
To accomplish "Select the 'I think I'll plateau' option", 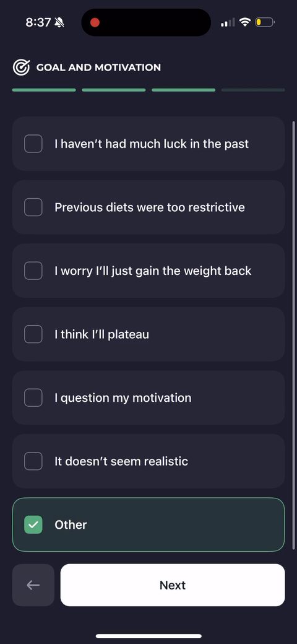I will point(148,334).
